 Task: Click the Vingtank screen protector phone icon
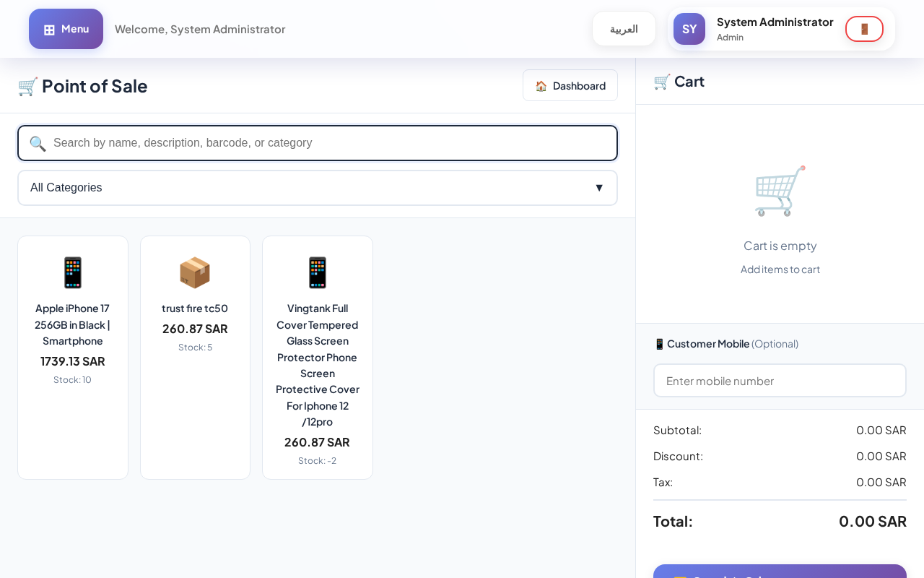(x=318, y=272)
